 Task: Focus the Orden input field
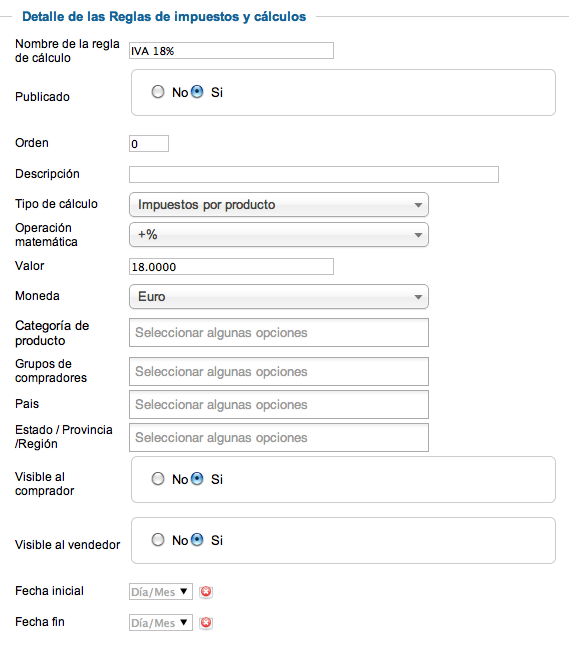(x=149, y=144)
